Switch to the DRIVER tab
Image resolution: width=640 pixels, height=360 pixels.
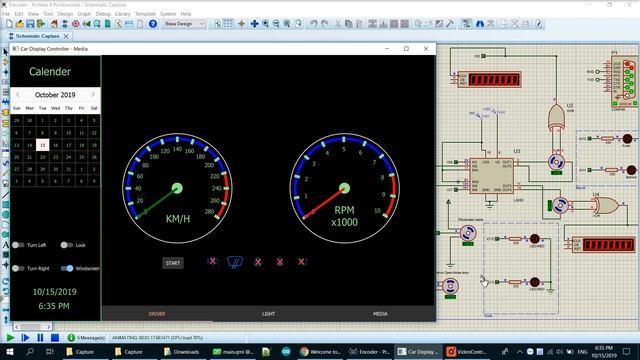tap(157, 314)
